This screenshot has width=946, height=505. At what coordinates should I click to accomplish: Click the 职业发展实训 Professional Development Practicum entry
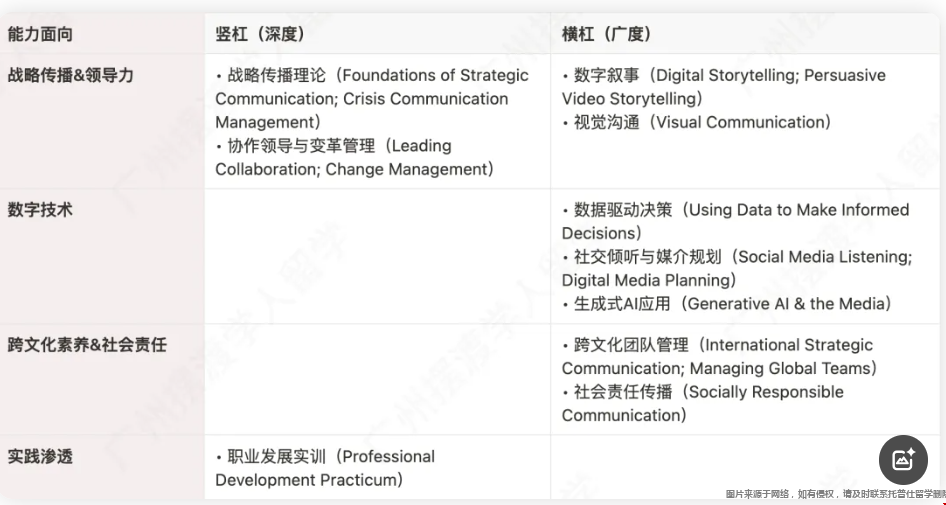click(325, 468)
